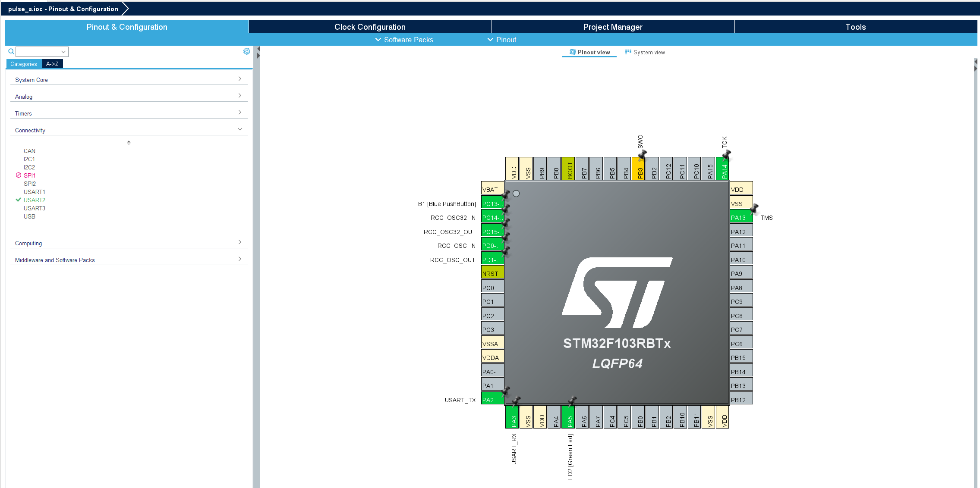Select the USB peripheral

29,216
